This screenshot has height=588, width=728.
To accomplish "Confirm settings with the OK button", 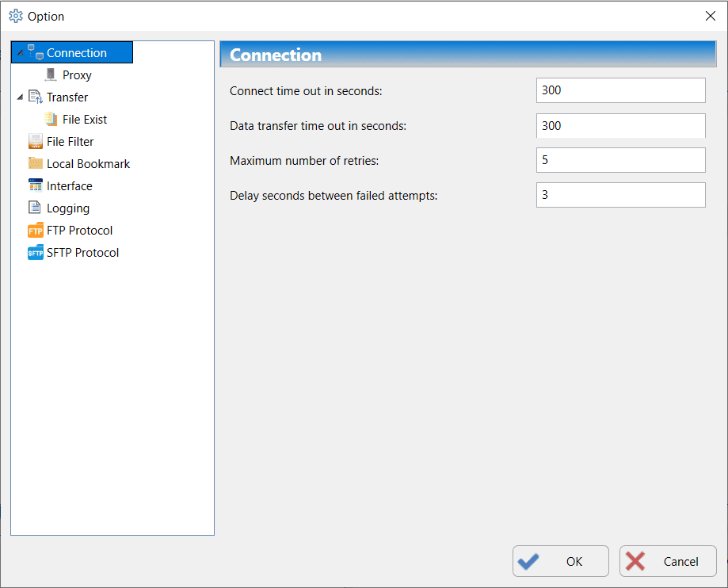I will pyautogui.click(x=560, y=561).
